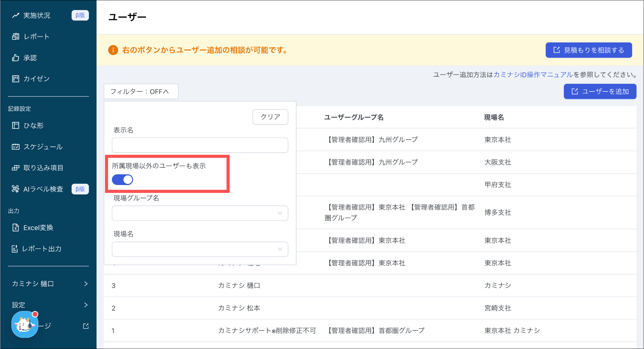644x349 pixels.
Task: Open the 現場名 filter dropdown
Action: tap(200, 249)
